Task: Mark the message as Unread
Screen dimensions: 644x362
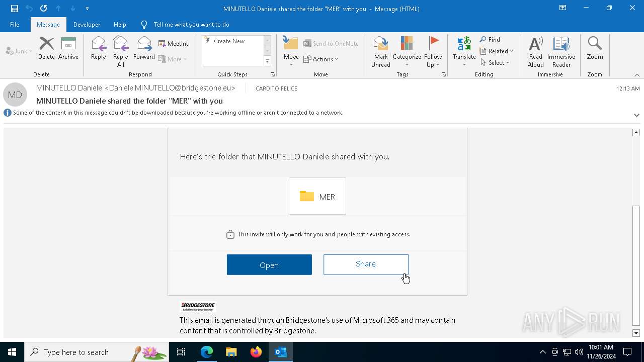Action: coord(381,51)
